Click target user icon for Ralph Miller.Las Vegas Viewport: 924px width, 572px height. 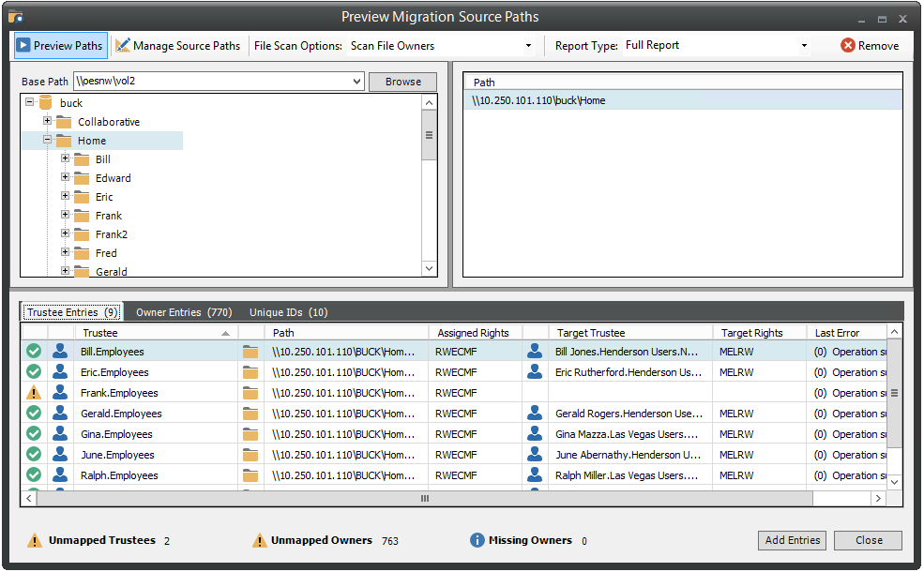(535, 474)
